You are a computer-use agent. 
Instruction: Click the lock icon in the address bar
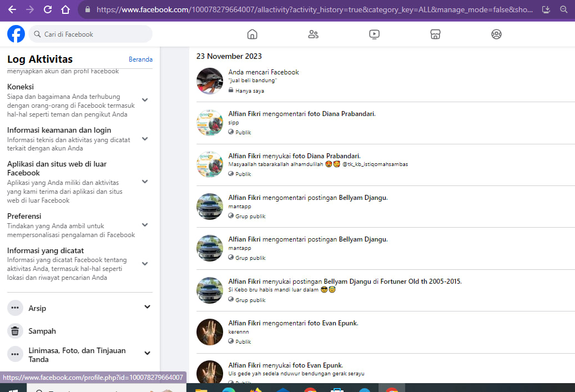click(88, 9)
